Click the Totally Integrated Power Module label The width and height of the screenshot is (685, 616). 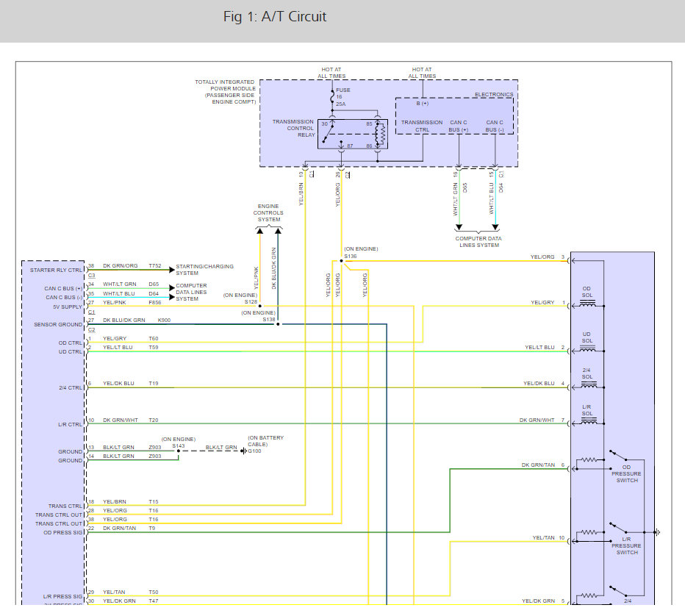[x=225, y=92]
